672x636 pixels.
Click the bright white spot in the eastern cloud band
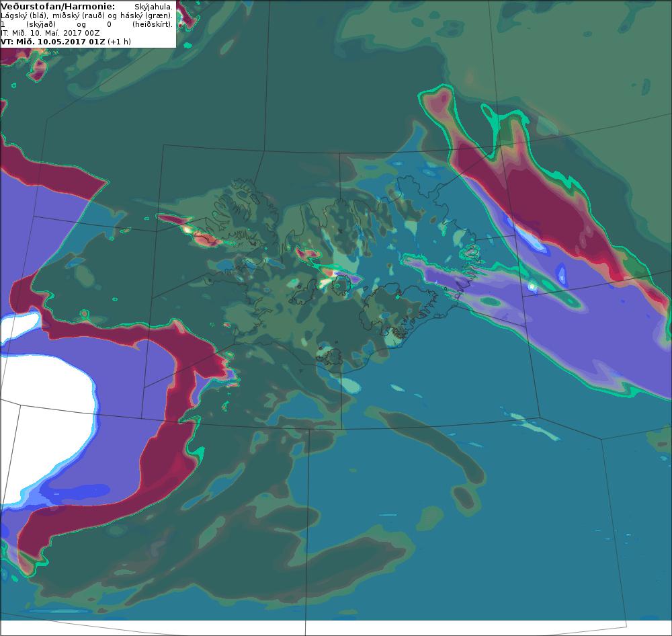coord(532,286)
